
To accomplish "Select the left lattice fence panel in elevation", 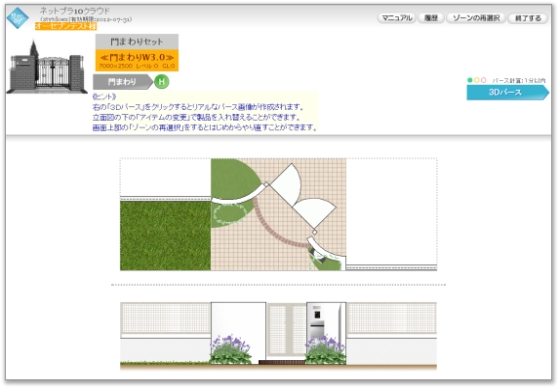I will (166, 318).
